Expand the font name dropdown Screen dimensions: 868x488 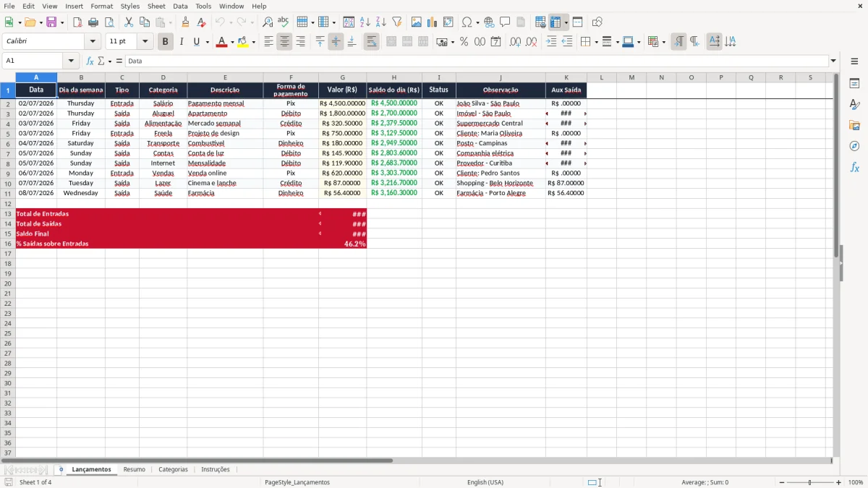tap(93, 42)
